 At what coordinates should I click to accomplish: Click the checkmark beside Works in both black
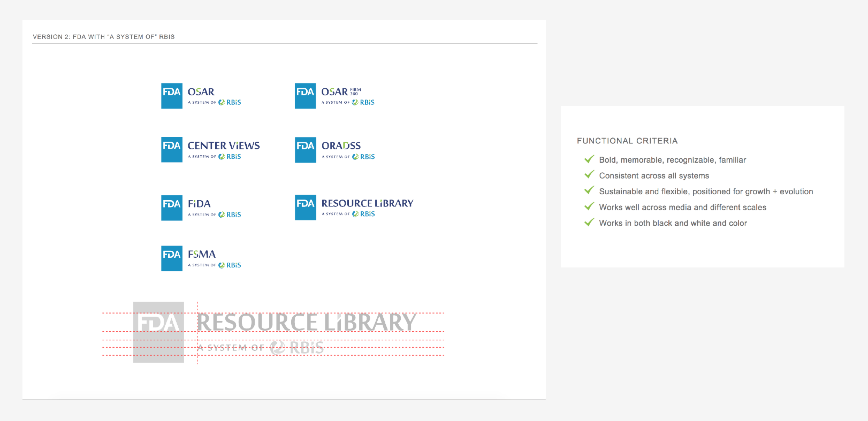(589, 222)
